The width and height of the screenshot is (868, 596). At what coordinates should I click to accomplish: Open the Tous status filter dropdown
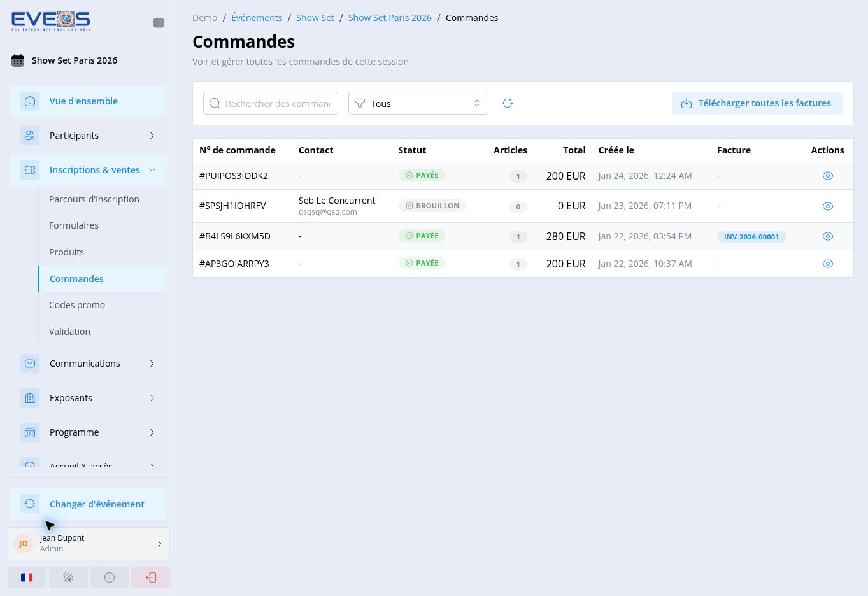(x=418, y=103)
